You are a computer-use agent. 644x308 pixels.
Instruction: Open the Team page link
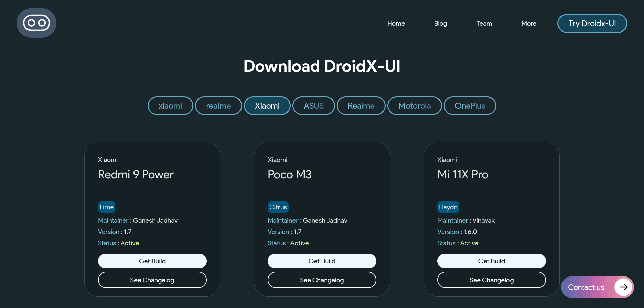pyautogui.click(x=484, y=23)
